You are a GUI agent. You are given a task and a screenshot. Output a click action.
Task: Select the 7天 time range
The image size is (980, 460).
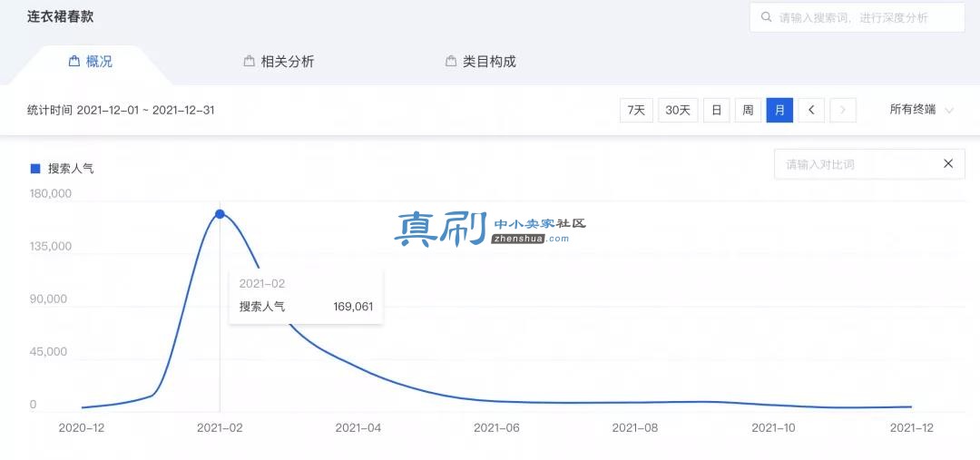click(636, 110)
